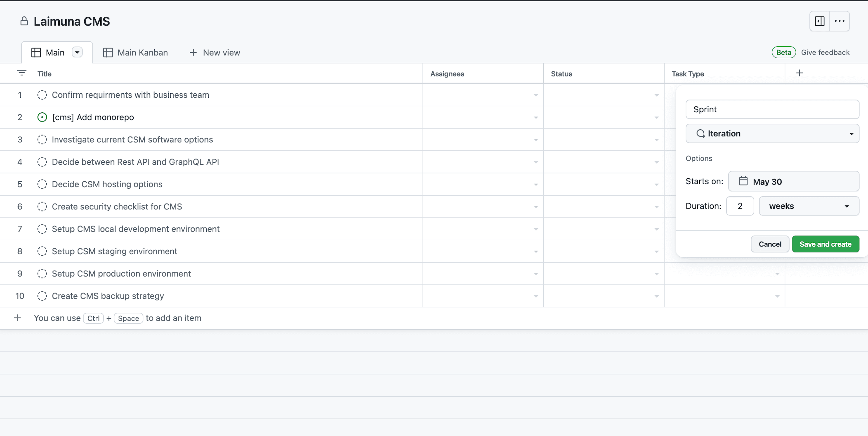Image resolution: width=868 pixels, height=436 pixels.
Task: Click draft icon for Decide between Rest API
Action: (x=42, y=162)
